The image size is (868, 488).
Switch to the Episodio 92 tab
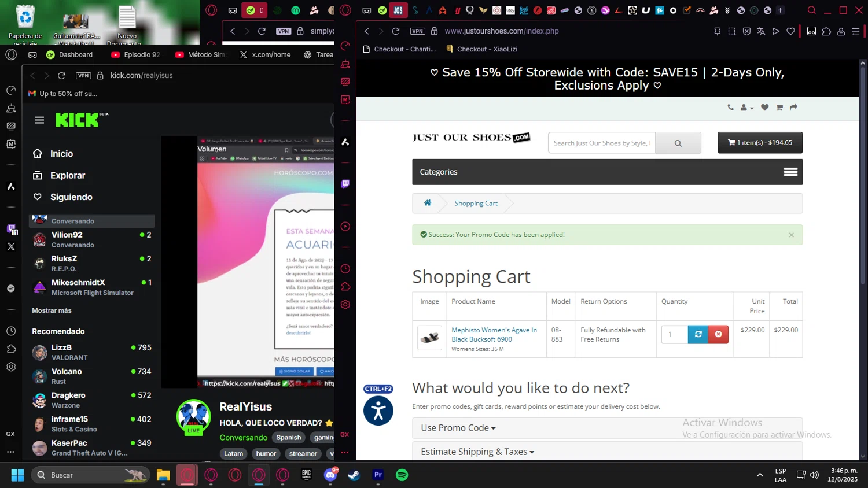pos(137,55)
